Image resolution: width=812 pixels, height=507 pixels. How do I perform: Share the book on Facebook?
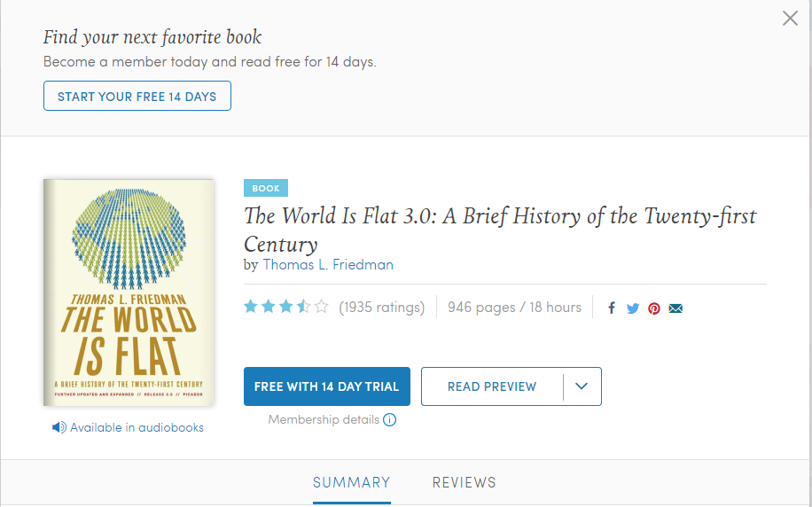pos(612,308)
